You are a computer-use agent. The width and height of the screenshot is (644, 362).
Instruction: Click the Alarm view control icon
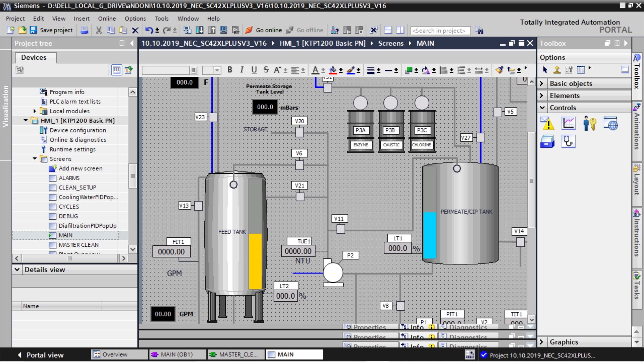click(547, 123)
